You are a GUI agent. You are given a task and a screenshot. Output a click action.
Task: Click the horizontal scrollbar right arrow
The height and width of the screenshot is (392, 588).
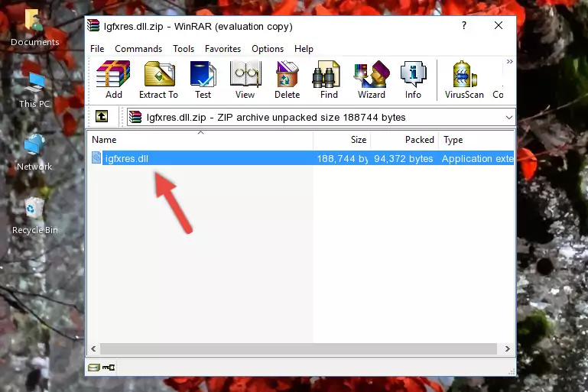(x=508, y=349)
